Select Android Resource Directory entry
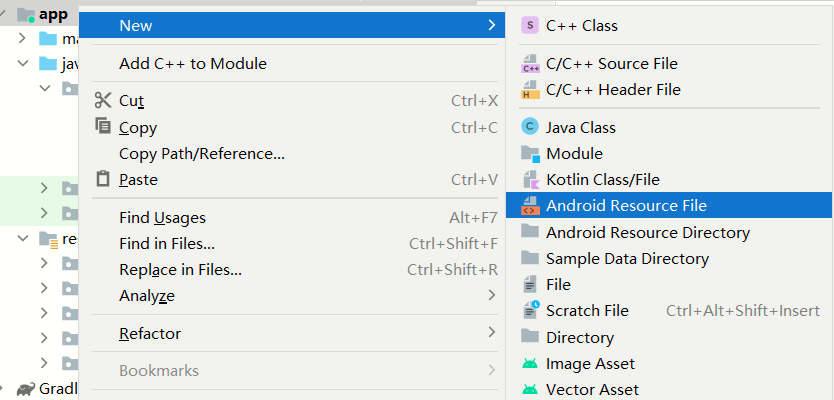This screenshot has width=834, height=400. coord(647,233)
